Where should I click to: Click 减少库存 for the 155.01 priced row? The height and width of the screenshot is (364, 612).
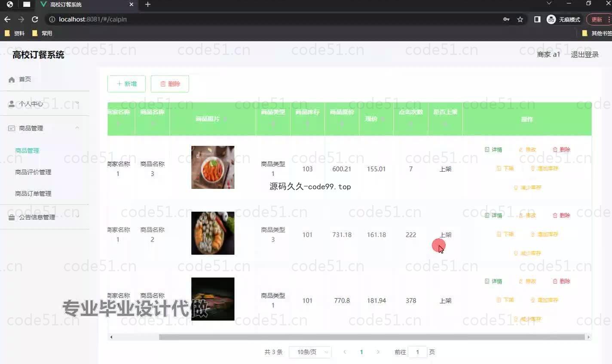(x=527, y=188)
